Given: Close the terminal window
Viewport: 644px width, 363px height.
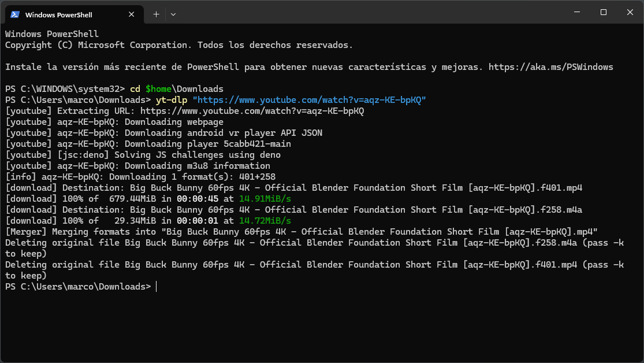Looking at the screenshot, I should tap(630, 12).
